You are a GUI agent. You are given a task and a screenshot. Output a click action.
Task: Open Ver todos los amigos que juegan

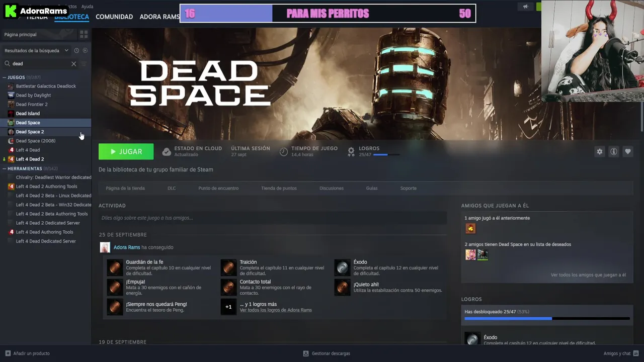tap(588, 275)
